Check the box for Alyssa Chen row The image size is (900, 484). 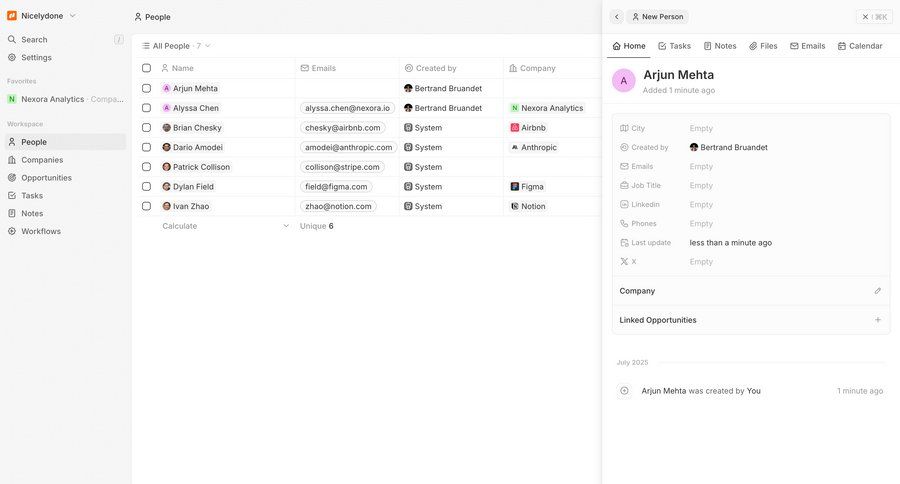click(146, 108)
